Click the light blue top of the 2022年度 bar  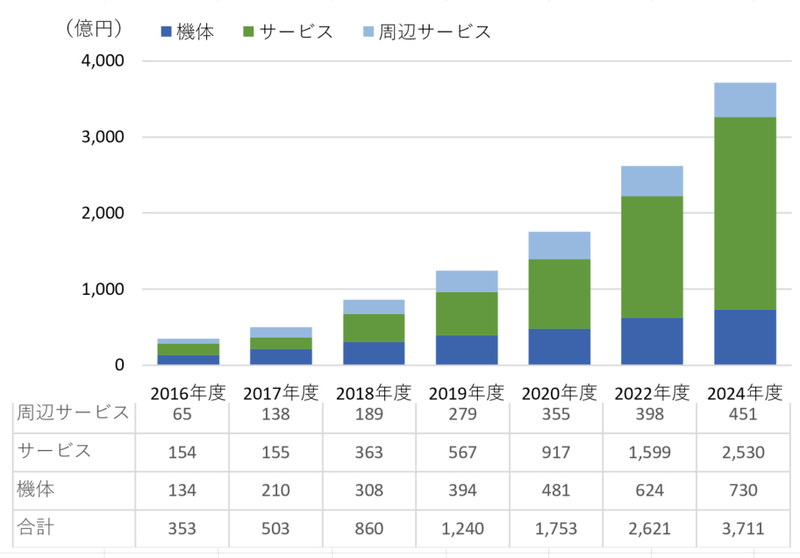(x=652, y=181)
